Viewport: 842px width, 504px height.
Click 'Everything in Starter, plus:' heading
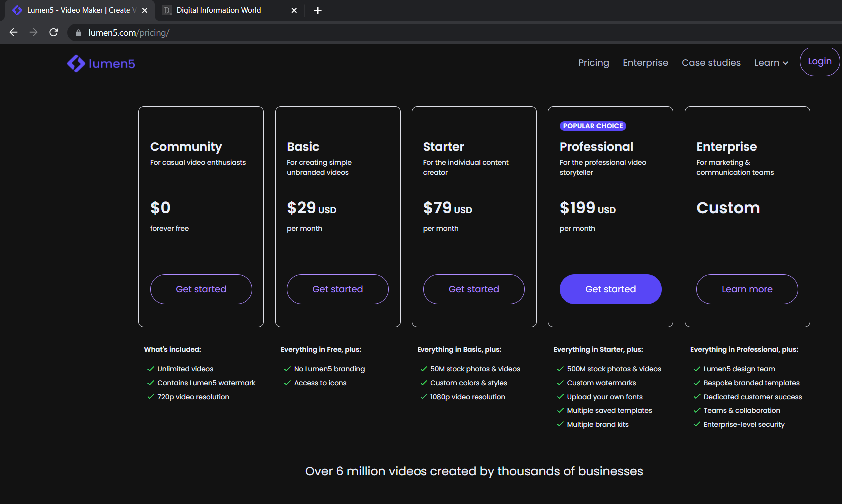pos(598,349)
